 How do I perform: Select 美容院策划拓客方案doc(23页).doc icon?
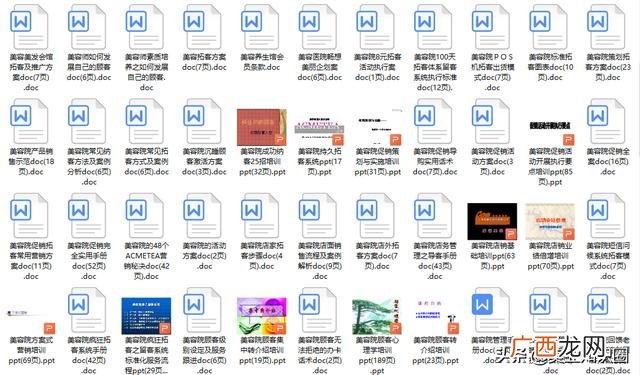[x=607, y=28]
